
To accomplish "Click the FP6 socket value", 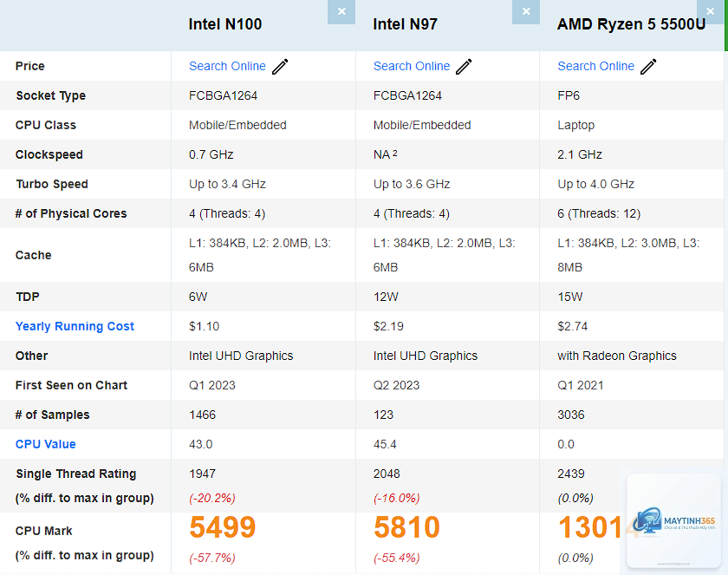I will coord(569,95).
